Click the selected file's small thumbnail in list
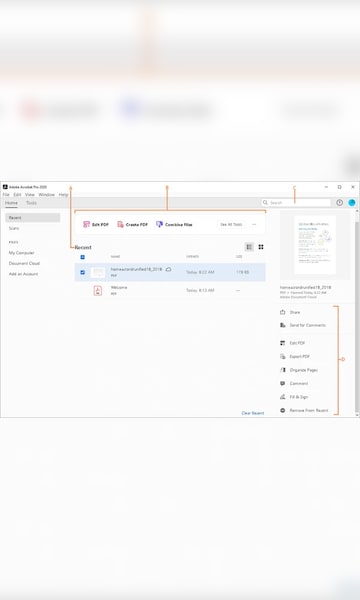The image size is (360, 600). point(98,272)
